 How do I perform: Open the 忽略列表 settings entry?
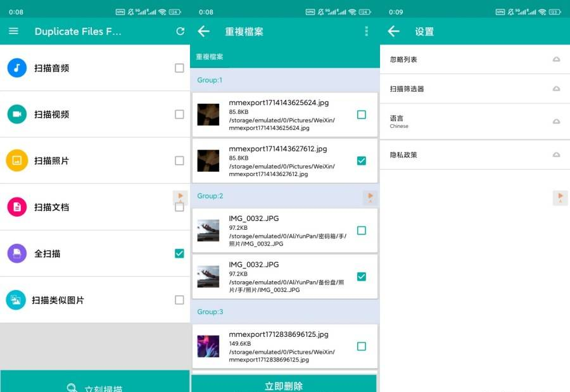(x=475, y=60)
